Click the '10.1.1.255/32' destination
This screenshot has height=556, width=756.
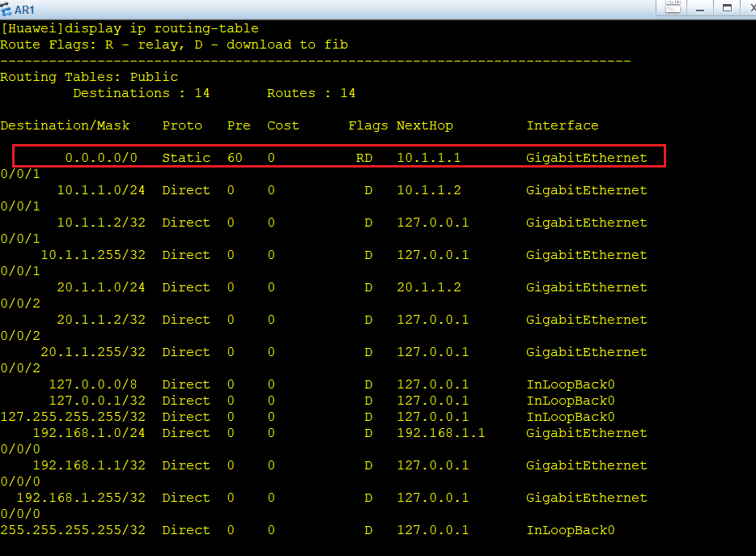coord(93,255)
